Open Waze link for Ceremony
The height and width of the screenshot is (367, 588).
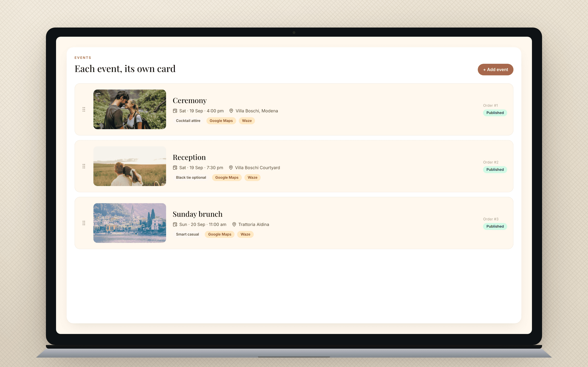[x=247, y=121]
